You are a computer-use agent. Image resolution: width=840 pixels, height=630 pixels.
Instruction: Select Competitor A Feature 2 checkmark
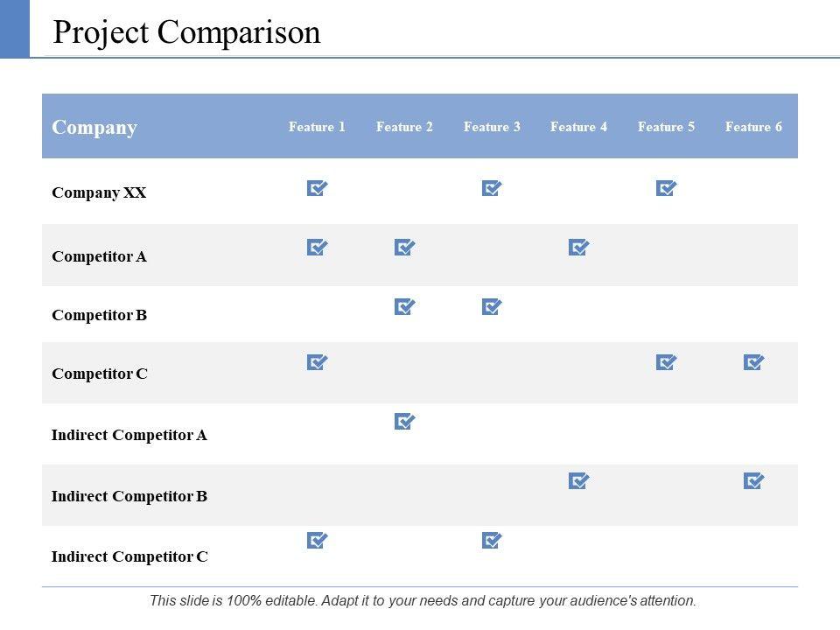[x=404, y=248]
